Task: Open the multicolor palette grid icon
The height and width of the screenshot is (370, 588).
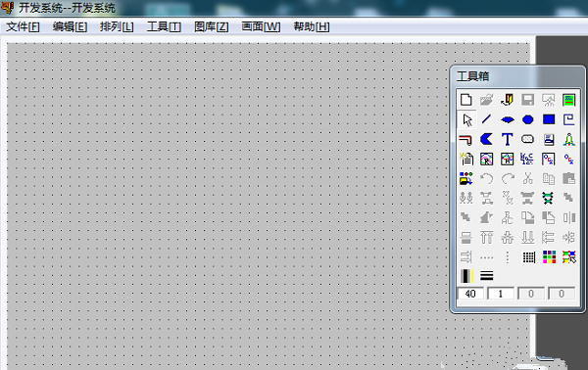Action: (550, 257)
